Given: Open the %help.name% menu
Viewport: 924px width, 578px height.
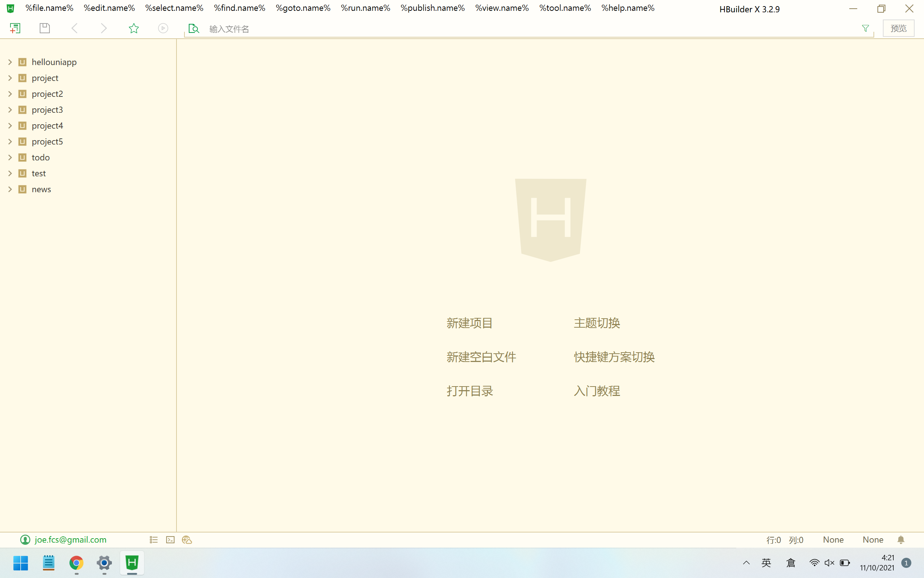Looking at the screenshot, I should [x=628, y=8].
